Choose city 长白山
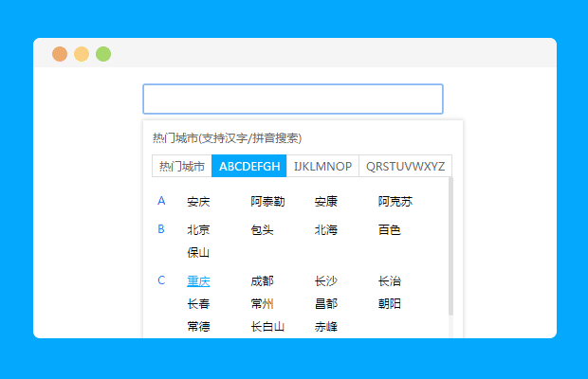 (267, 327)
